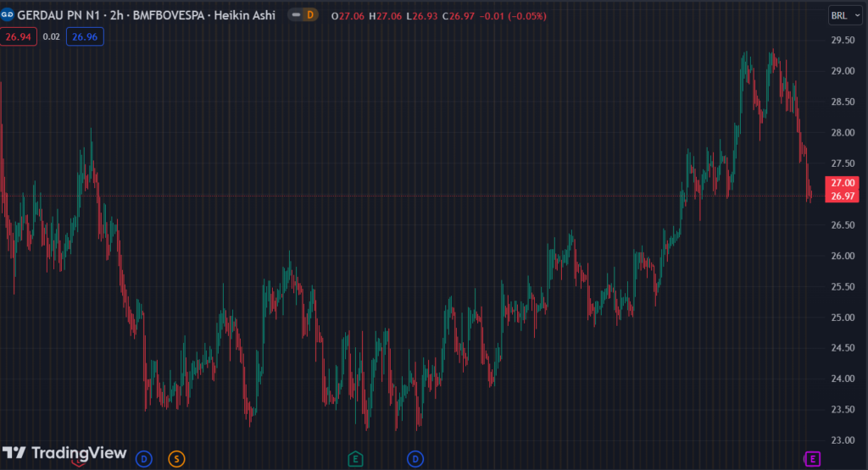Click the close value C26.97 in legend
The height and width of the screenshot is (470, 868).
(459, 16)
